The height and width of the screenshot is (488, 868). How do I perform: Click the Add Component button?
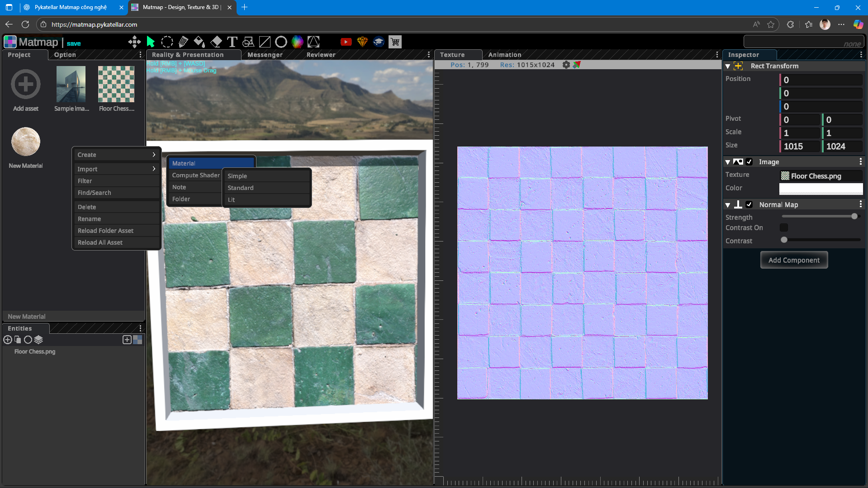point(794,260)
